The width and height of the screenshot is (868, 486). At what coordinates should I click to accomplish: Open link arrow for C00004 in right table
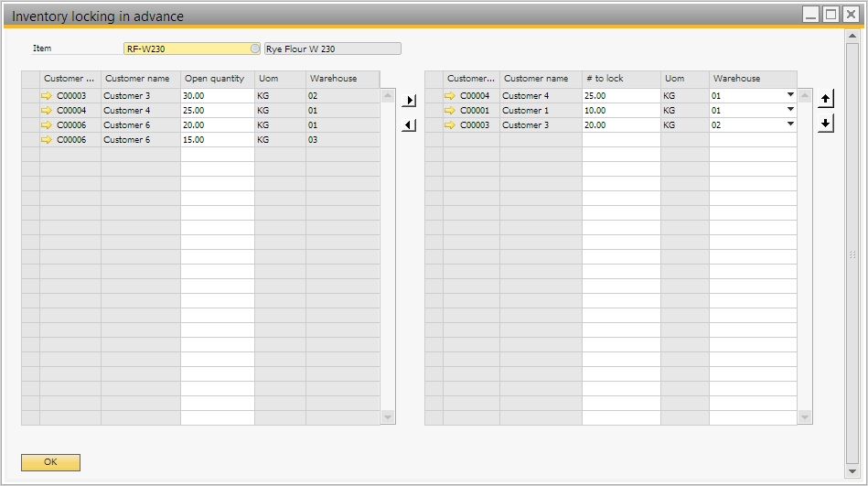coord(450,95)
